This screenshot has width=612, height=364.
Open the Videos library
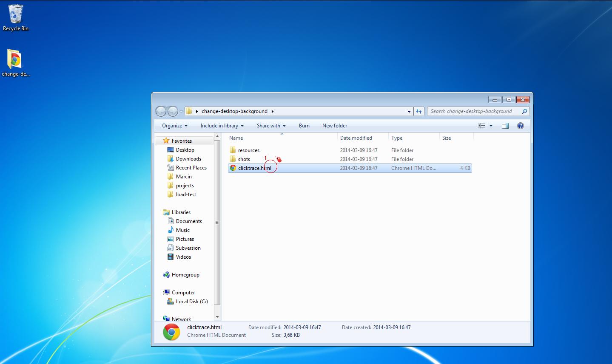tap(183, 257)
